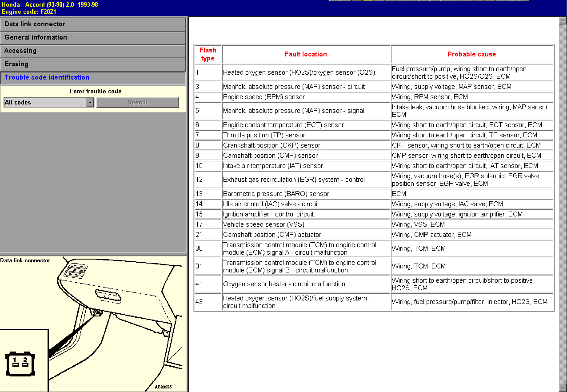Select 'Manifold absolute pressure (MAP) sensor - circuit'

[x=294, y=87]
